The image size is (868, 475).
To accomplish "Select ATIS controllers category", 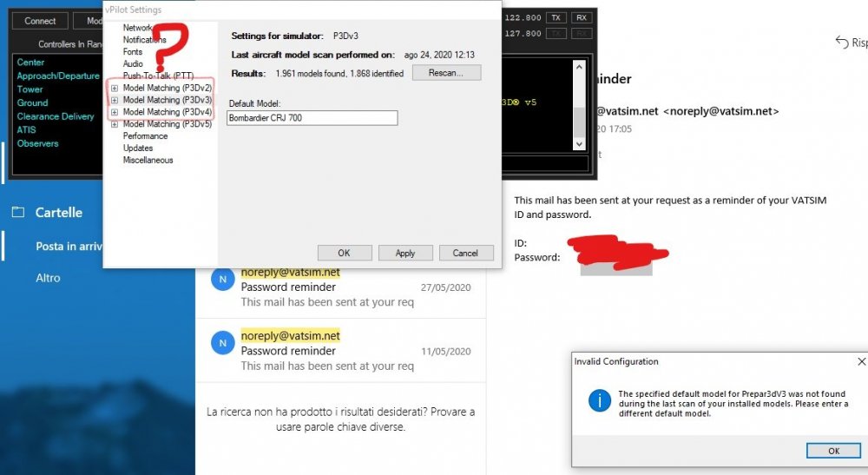I will pos(26,129).
